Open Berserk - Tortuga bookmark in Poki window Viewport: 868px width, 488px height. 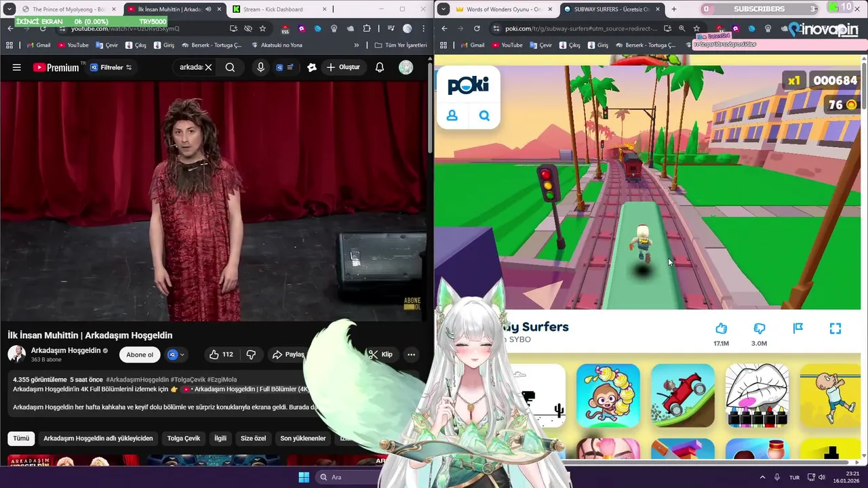(x=645, y=45)
